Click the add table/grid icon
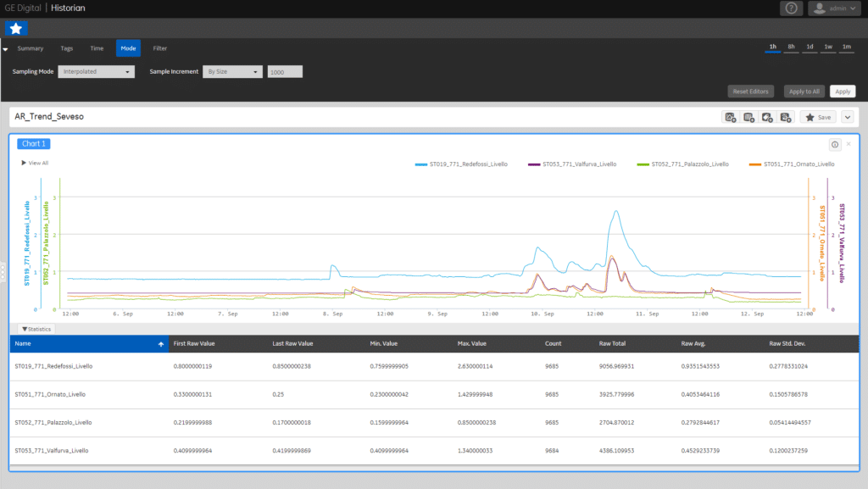 click(x=748, y=117)
